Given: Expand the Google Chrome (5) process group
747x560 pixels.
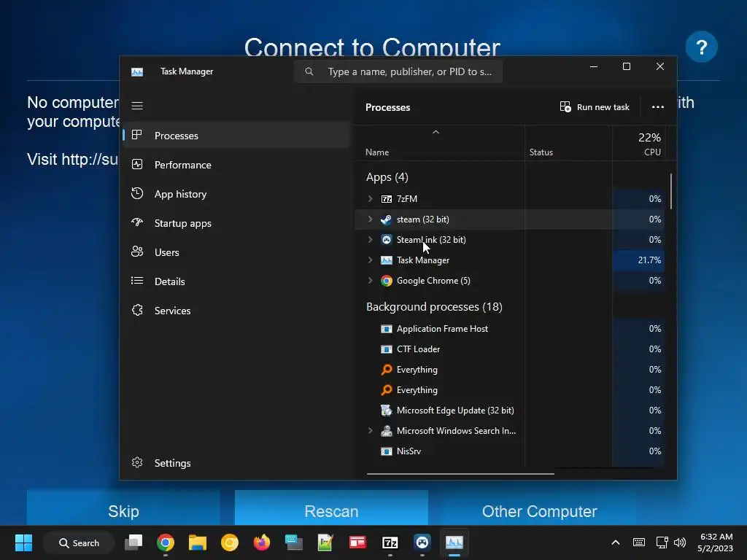Looking at the screenshot, I should click(370, 281).
